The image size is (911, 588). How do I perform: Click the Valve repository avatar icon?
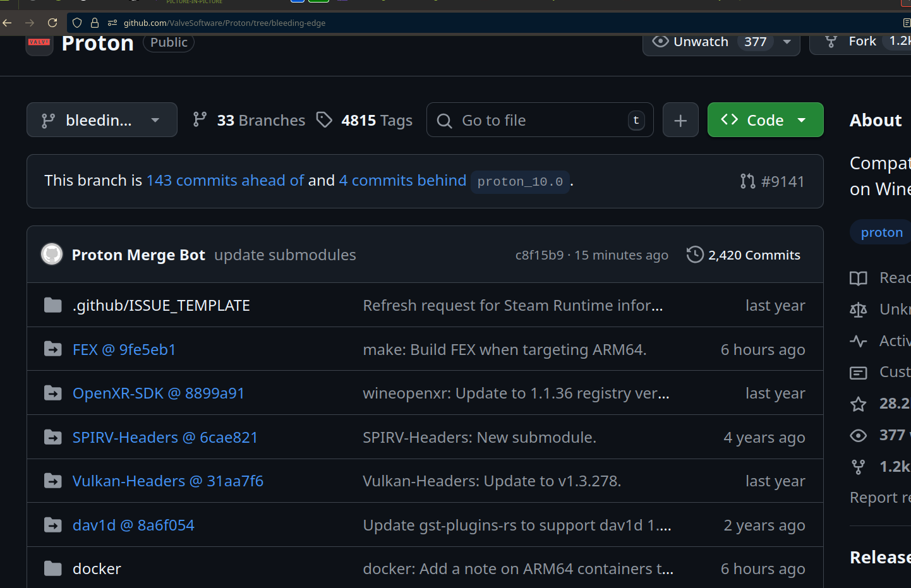coord(39,44)
